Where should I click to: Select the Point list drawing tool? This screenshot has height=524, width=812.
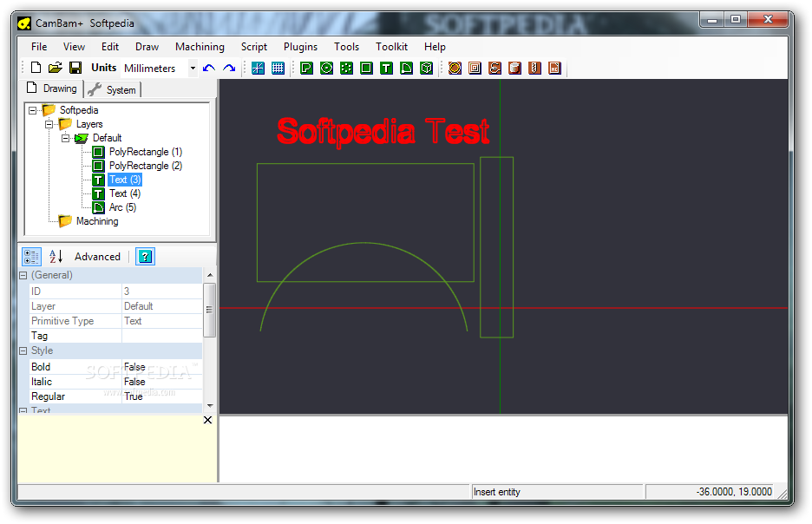pyautogui.click(x=346, y=68)
